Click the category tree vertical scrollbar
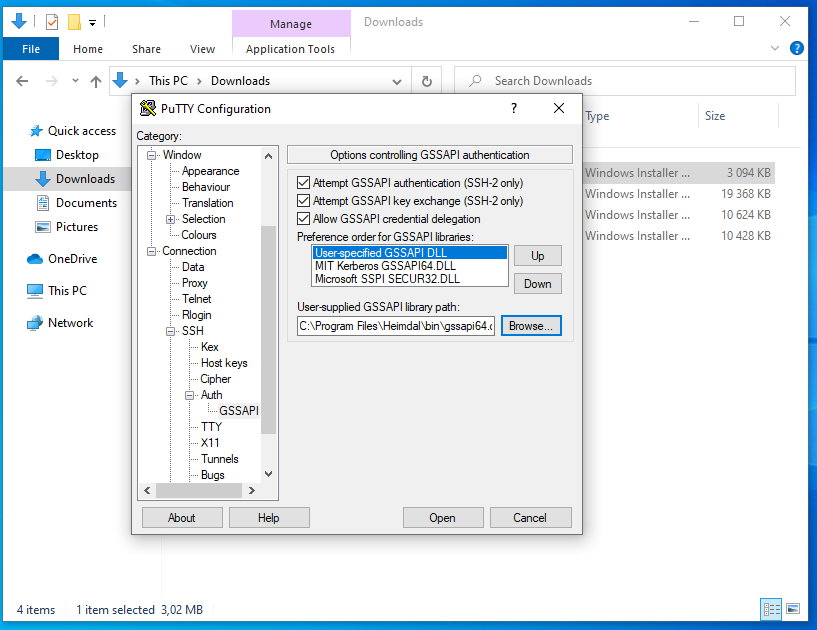 click(x=268, y=330)
